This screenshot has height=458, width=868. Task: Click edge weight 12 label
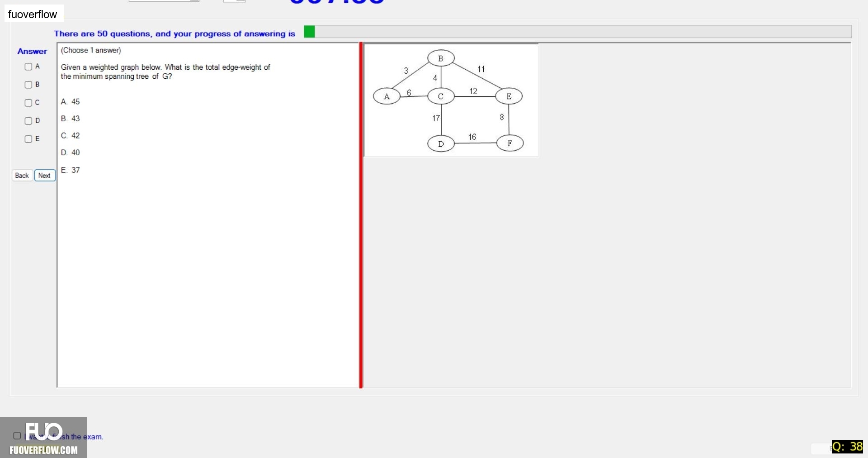click(x=473, y=91)
